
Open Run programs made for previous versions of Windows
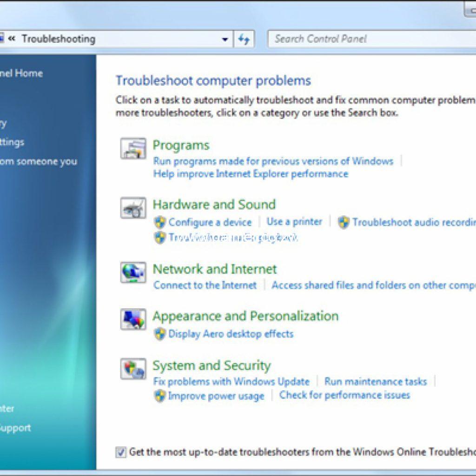[273, 161]
